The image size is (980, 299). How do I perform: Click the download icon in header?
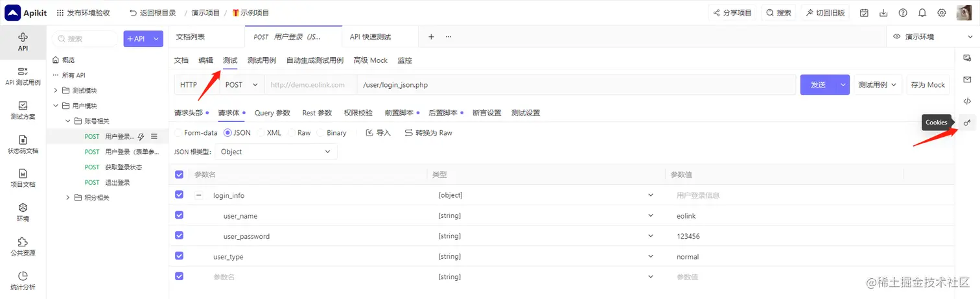(x=883, y=13)
